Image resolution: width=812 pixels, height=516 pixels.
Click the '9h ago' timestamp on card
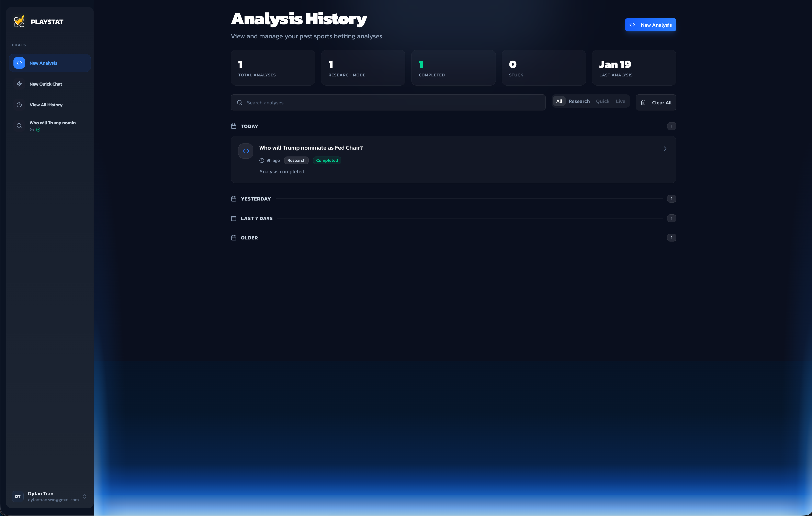(273, 160)
